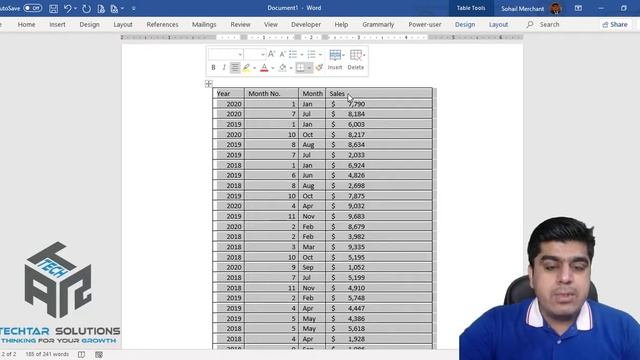640x360 pixels.
Task: Click the Month No. header cell
Action: pos(271,93)
